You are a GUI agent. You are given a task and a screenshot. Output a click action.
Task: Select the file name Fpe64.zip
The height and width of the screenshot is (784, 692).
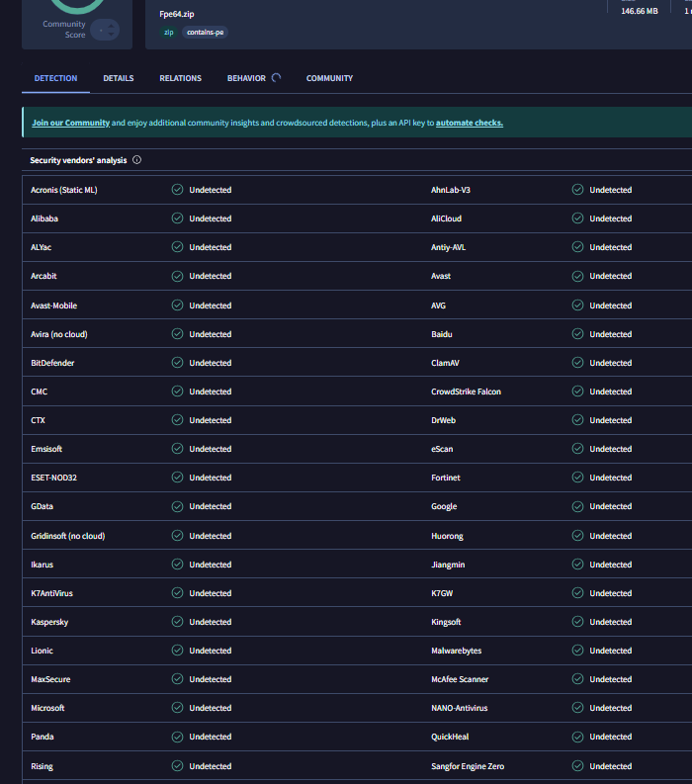(x=177, y=14)
